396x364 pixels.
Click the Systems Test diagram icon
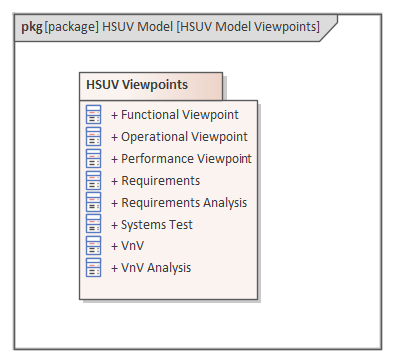(93, 224)
